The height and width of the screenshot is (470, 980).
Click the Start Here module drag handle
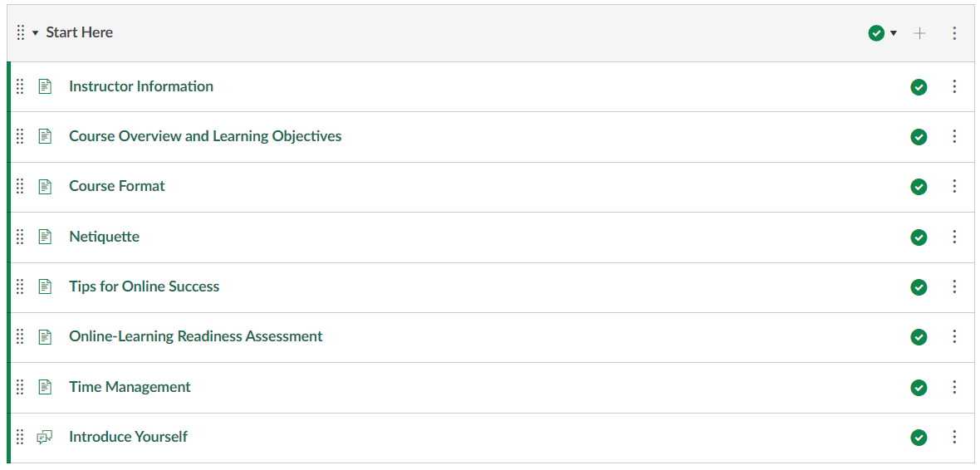click(x=21, y=33)
